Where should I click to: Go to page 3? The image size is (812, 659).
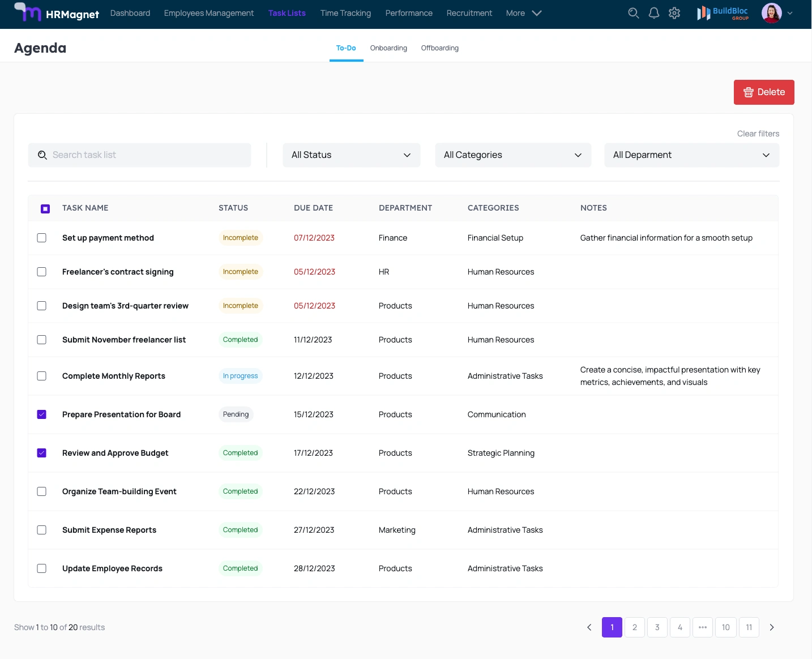[x=657, y=627]
